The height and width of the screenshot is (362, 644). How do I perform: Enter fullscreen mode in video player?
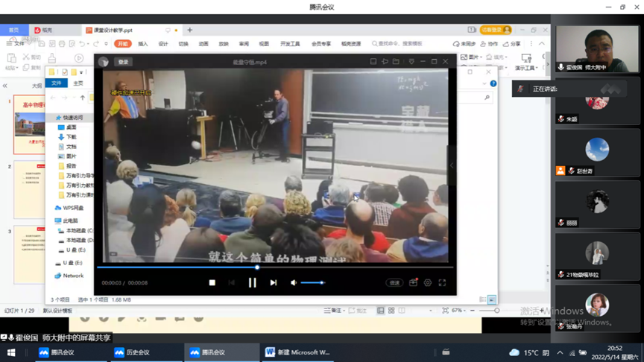442,283
